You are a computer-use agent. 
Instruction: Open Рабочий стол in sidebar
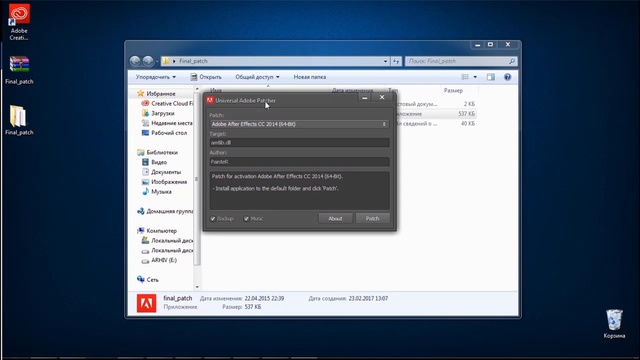pyautogui.click(x=164, y=133)
